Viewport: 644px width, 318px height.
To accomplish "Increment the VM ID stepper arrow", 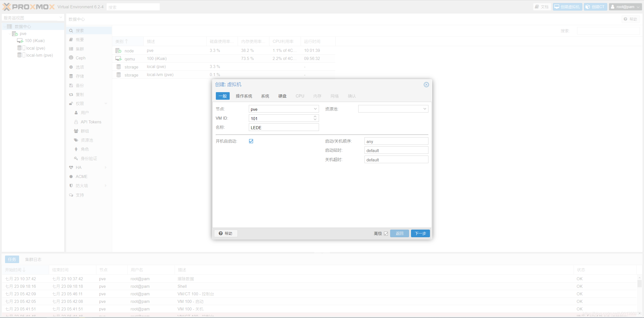I will [x=315, y=117].
